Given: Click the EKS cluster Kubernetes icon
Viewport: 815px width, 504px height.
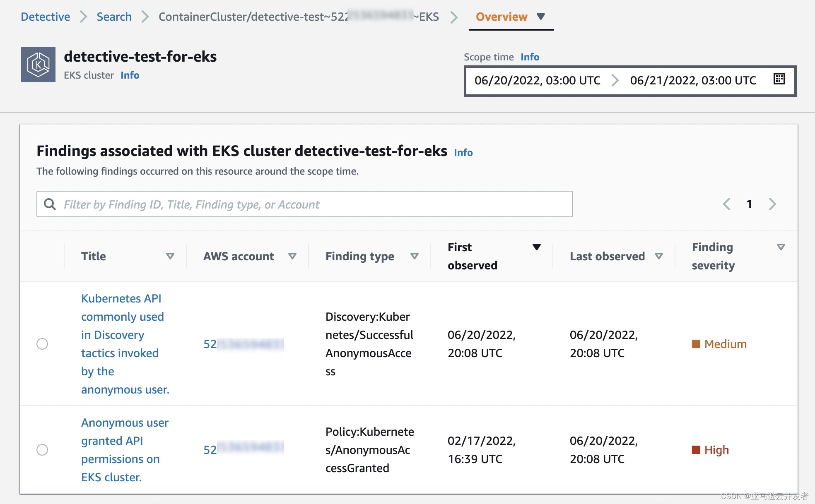Looking at the screenshot, I should [38, 65].
